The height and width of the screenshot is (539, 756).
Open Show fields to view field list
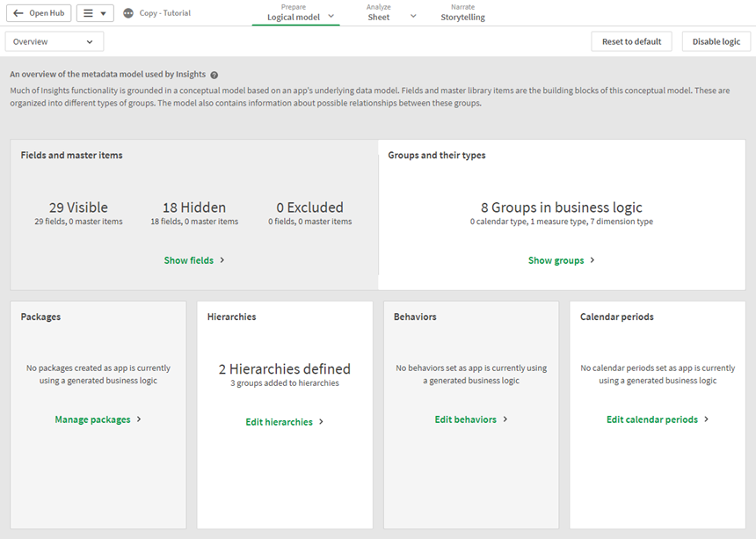pyautogui.click(x=190, y=260)
